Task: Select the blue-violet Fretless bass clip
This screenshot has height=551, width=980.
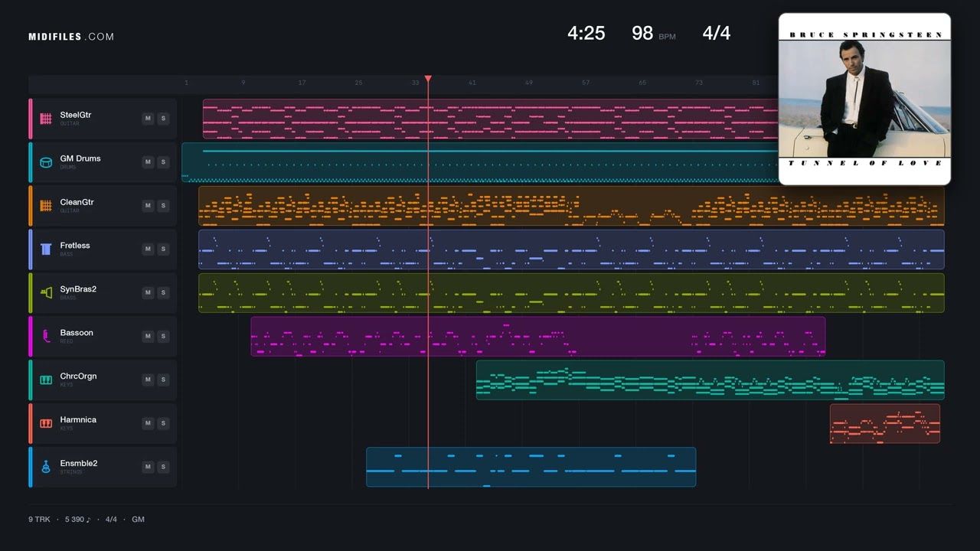Action: (571, 249)
